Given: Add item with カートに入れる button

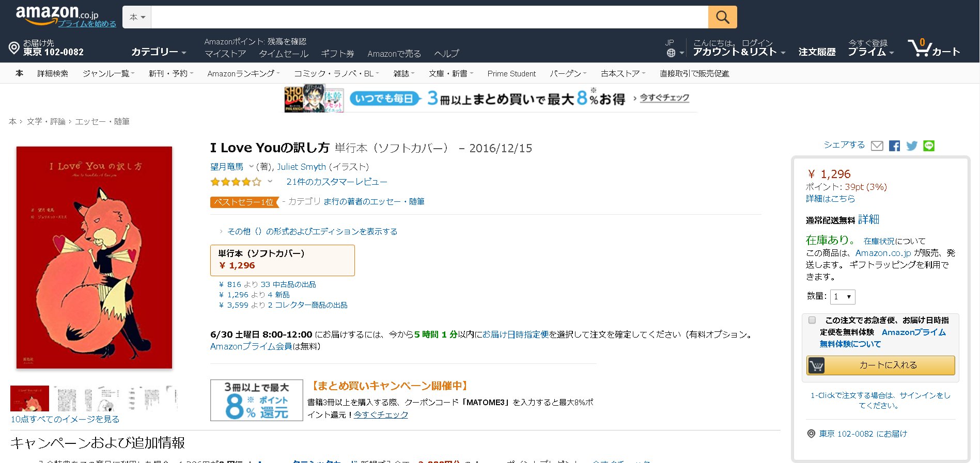Looking at the screenshot, I should [880, 365].
